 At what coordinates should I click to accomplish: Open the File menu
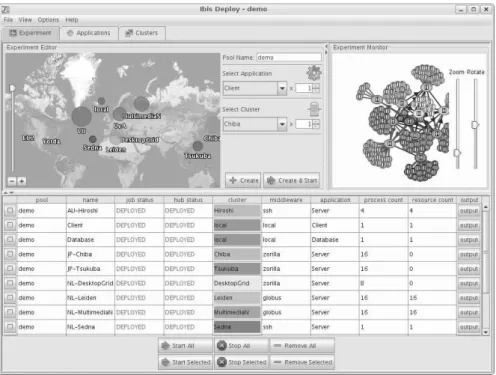click(8, 20)
